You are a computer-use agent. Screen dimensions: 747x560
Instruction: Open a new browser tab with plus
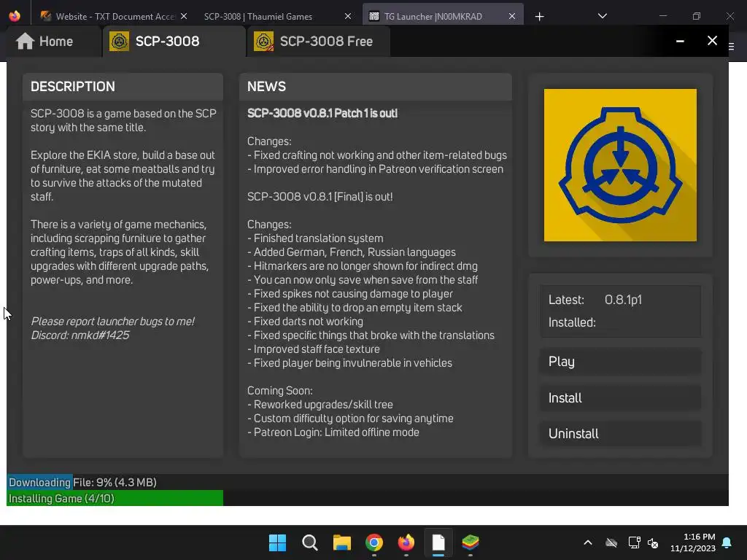pyautogui.click(x=539, y=17)
